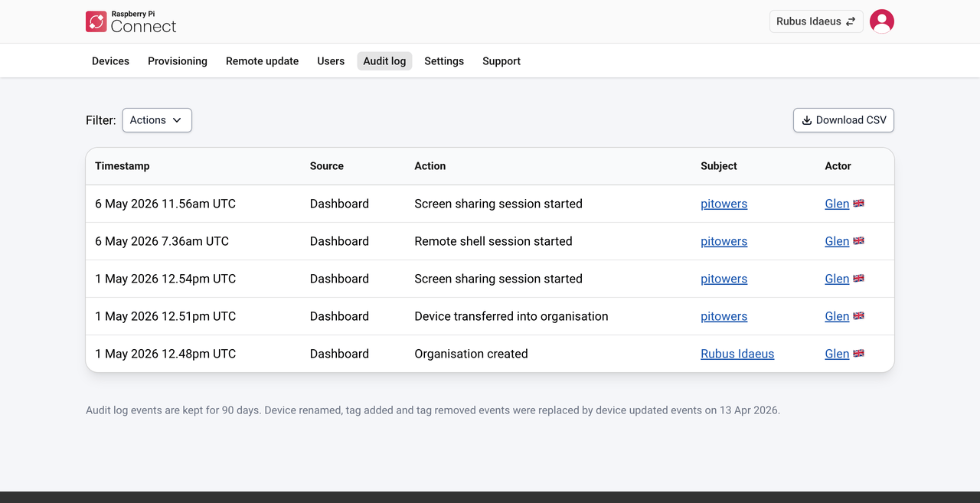Click the Actor column header
Image resolution: width=980 pixels, height=503 pixels.
[838, 166]
